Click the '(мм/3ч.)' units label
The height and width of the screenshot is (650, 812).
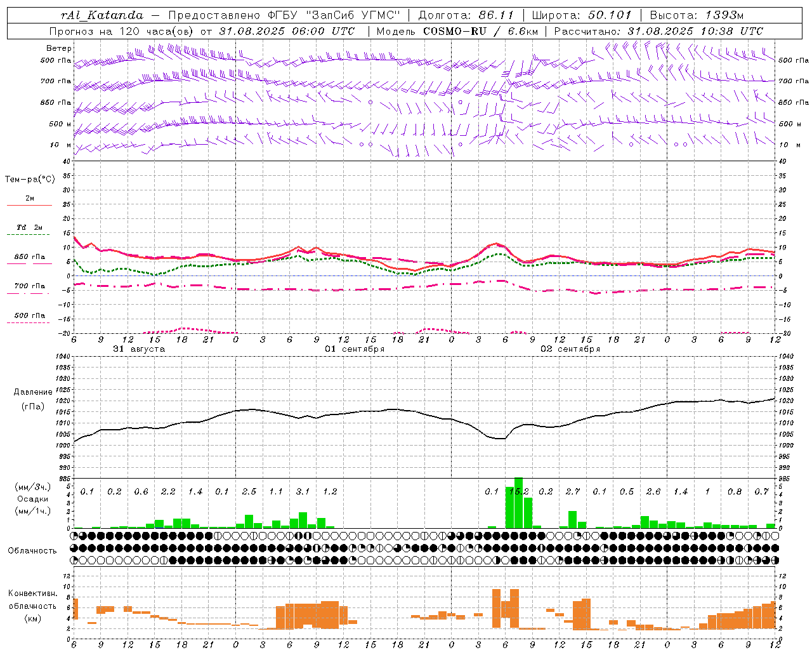32,487
